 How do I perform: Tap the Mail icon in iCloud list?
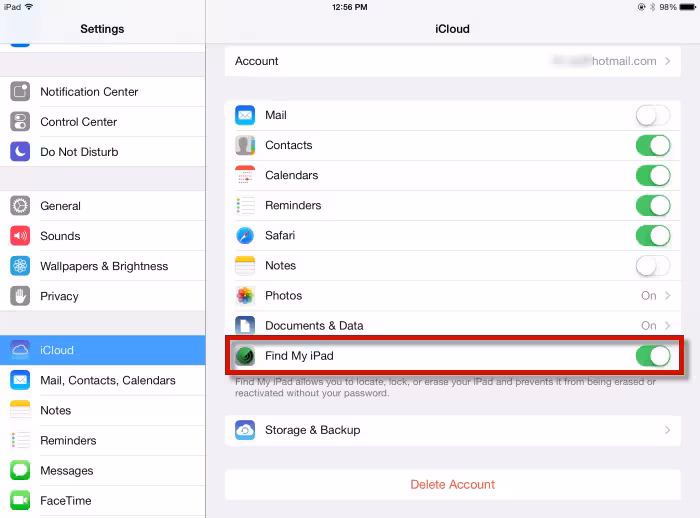click(245, 115)
